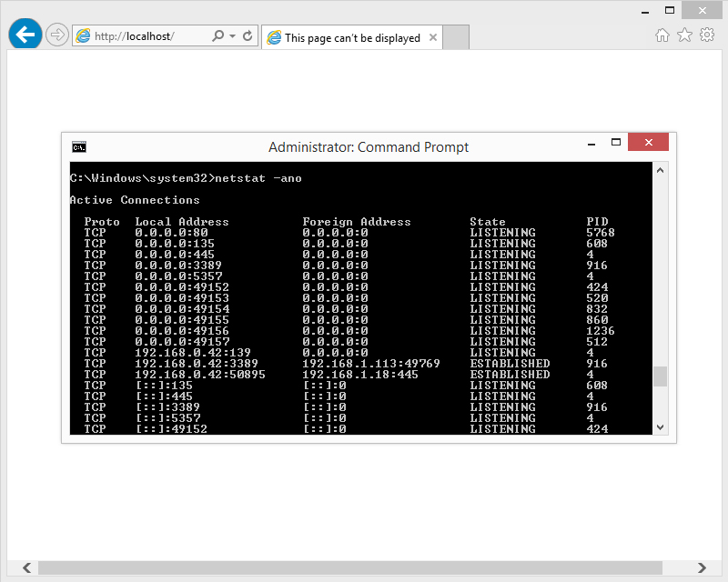Image resolution: width=728 pixels, height=582 pixels.
Task: Click local address "192.168.0.42:139"
Action: (193, 353)
